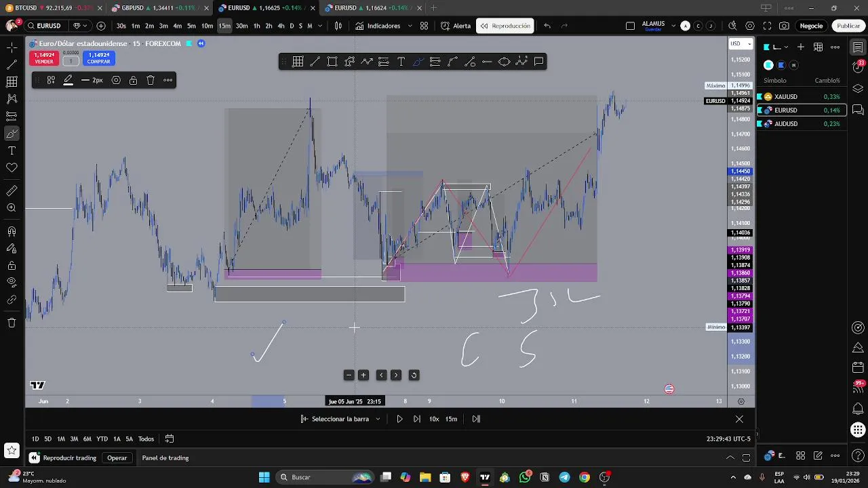The height and width of the screenshot is (488, 868).
Task: Enter fullscreen mode from top toolbar
Action: pos(767,26)
